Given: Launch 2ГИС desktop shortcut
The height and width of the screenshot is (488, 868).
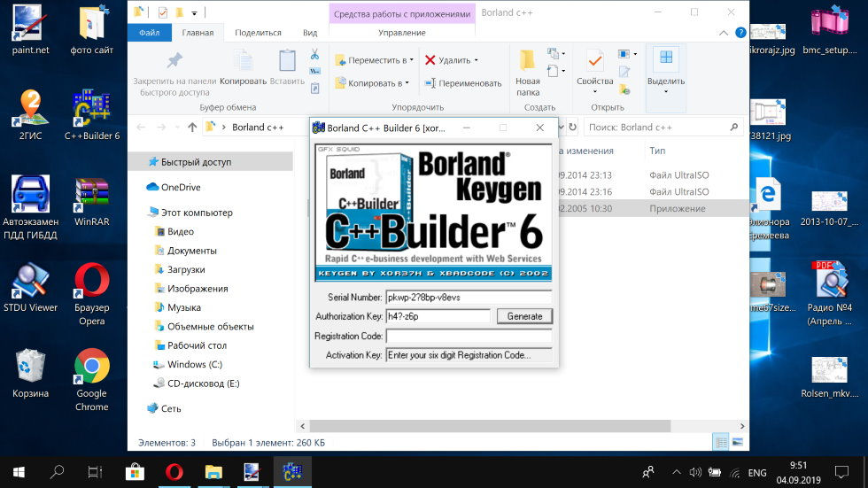Looking at the screenshot, I should (x=30, y=115).
